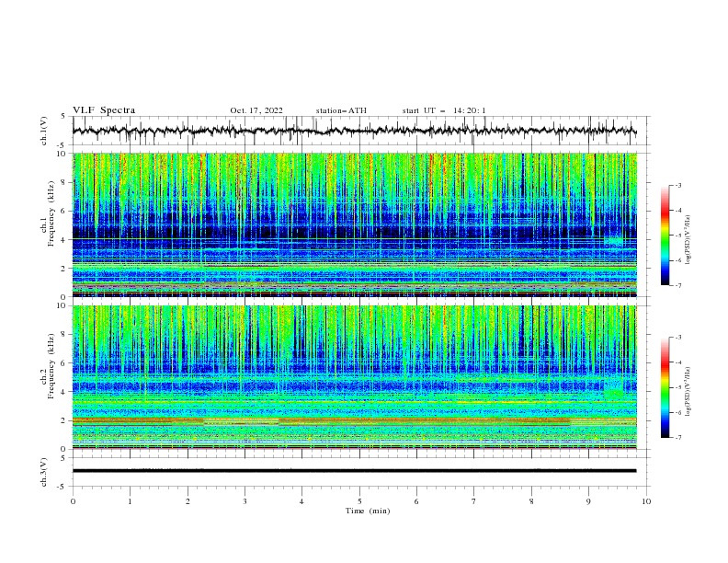Click the "4" tick on the time axis

click(302, 501)
